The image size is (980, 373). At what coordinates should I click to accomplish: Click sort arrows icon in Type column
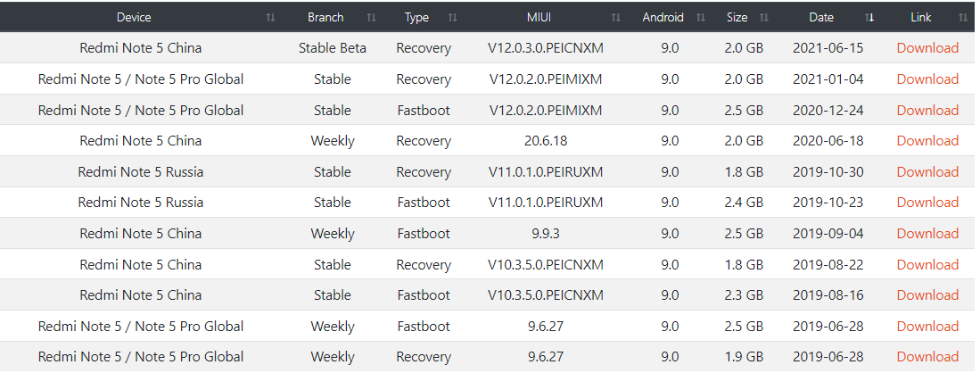click(x=452, y=17)
